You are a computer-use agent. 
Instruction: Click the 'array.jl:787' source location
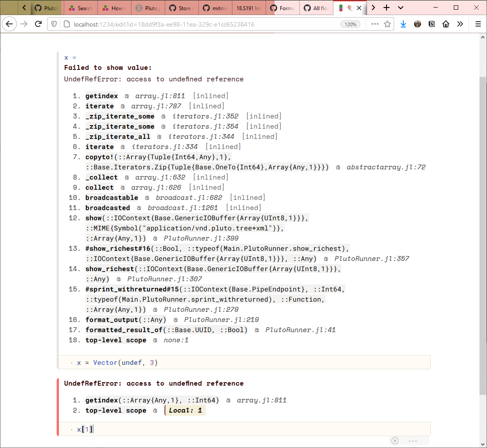click(x=156, y=106)
